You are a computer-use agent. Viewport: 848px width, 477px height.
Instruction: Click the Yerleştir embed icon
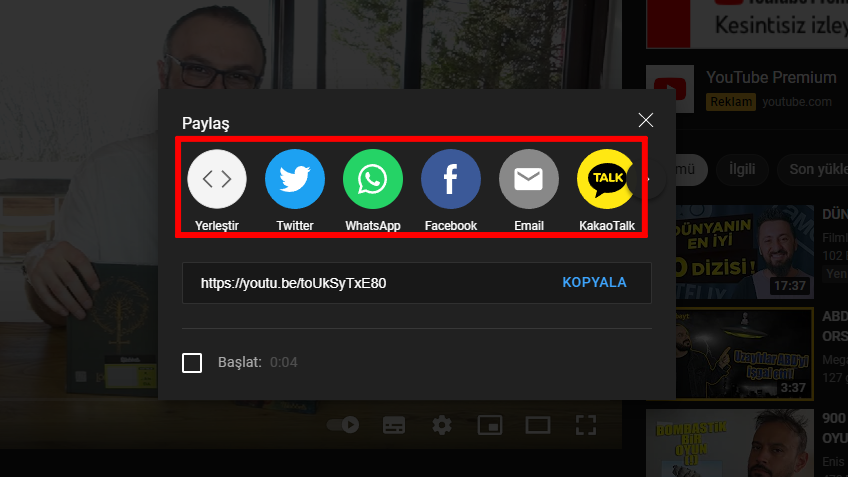pyautogui.click(x=217, y=179)
